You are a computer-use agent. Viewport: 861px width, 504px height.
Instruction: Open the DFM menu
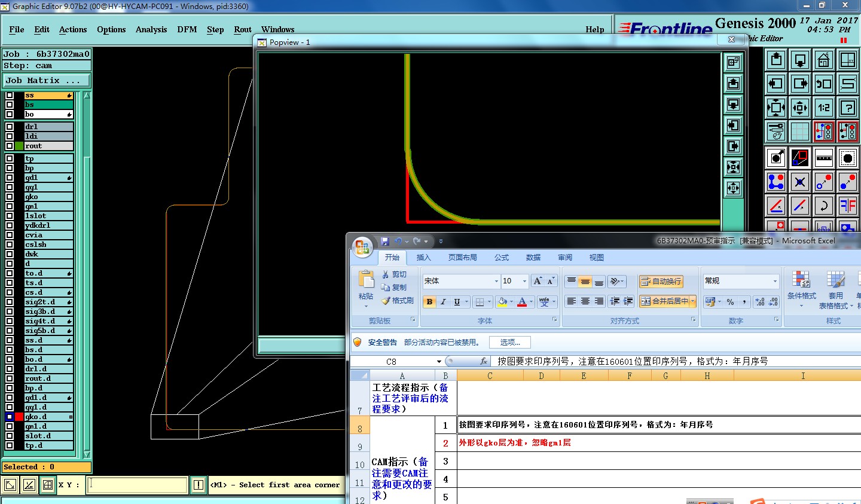coord(187,29)
